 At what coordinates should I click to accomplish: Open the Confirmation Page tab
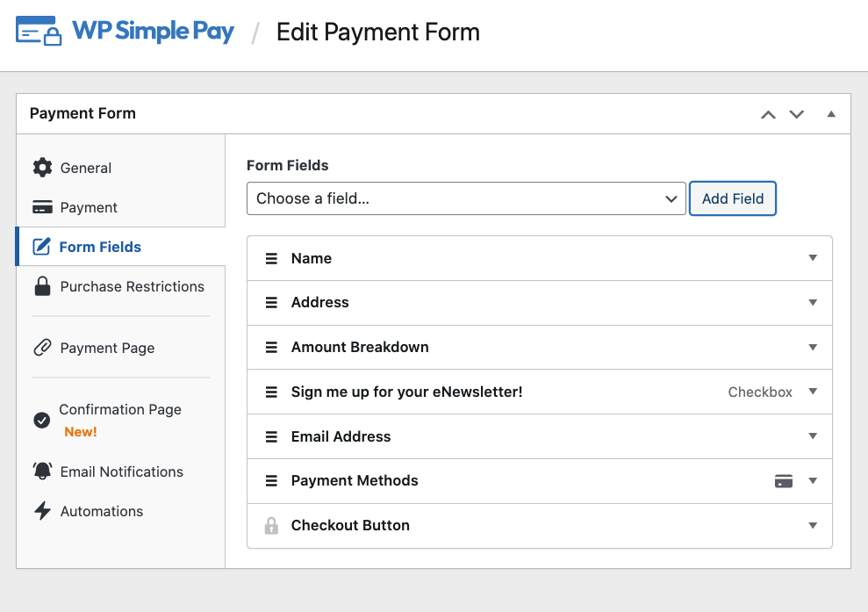click(119, 410)
